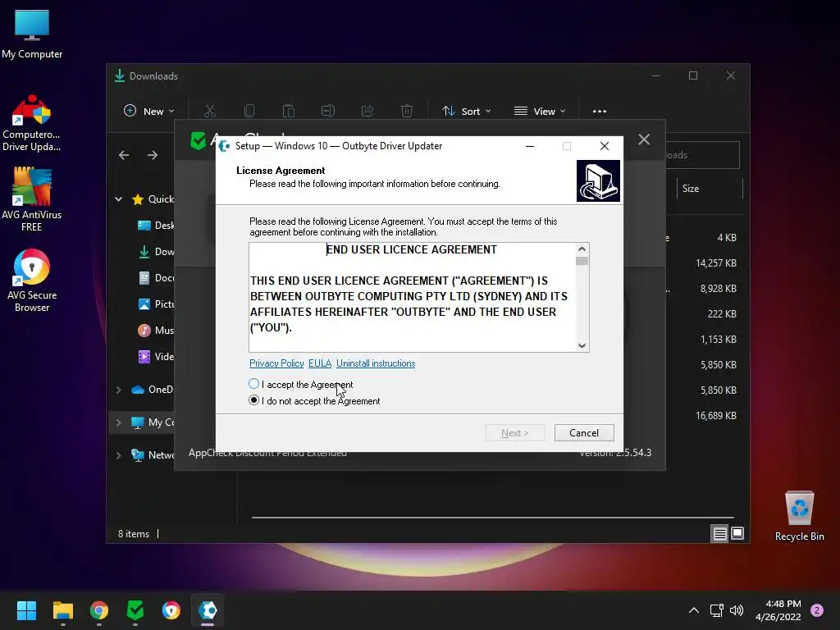This screenshot has height=630, width=840.
Task: Close the AppCheck window with its X
Action: (x=644, y=139)
